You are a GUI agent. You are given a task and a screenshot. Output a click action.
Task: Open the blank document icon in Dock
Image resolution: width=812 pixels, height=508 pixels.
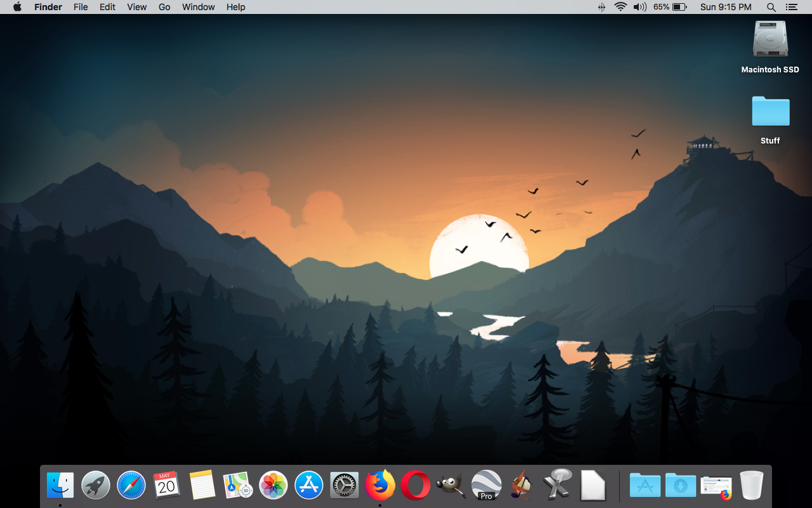point(593,486)
